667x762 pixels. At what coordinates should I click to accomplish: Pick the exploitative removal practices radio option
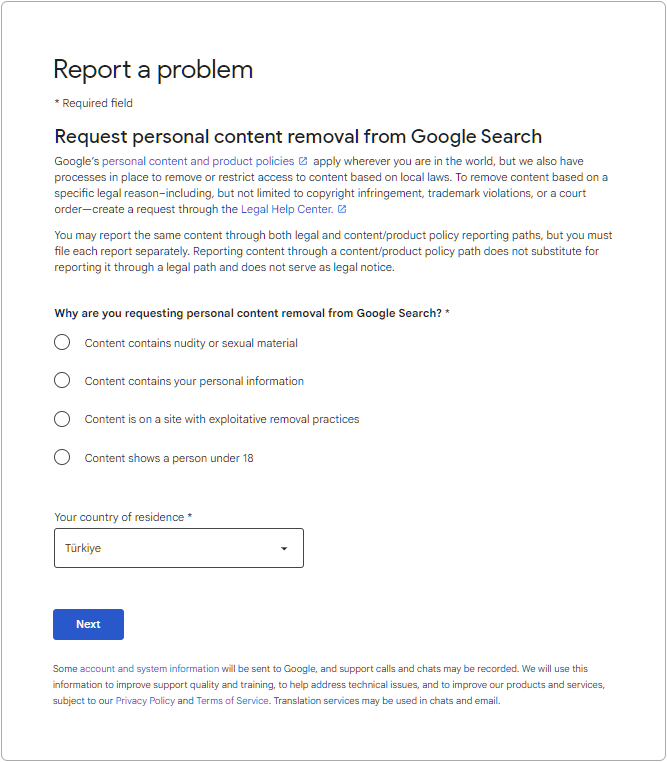62,419
